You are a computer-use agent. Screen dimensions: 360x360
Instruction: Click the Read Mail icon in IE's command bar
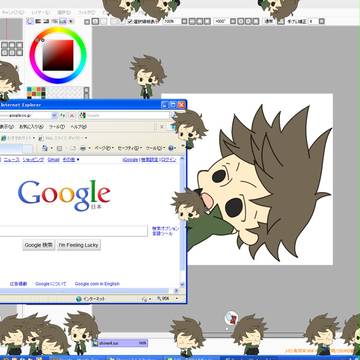(x=74, y=148)
